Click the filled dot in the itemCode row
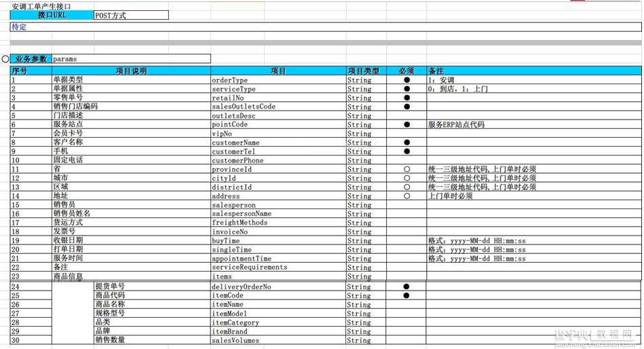This screenshot has width=644, height=349. (406, 295)
